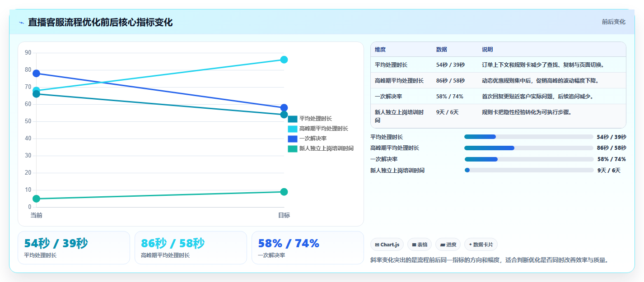Click the 说明 table column header
The height and width of the screenshot is (282, 644).
coord(487,50)
